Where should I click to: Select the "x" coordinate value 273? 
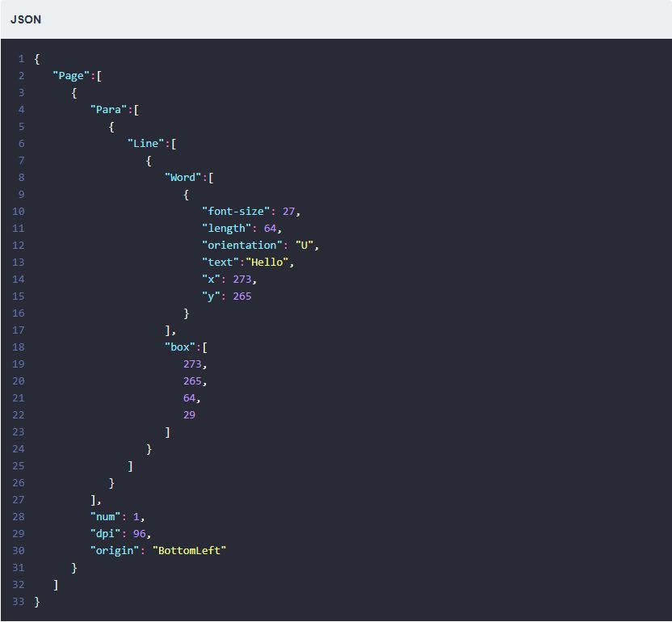[241, 279]
